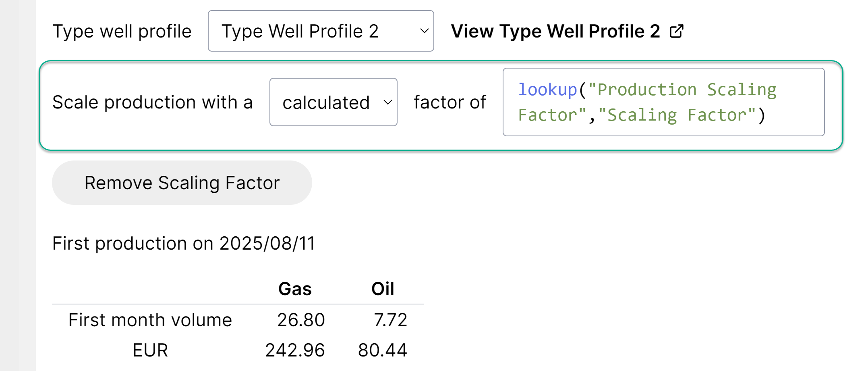Open the View Type Well Profile 2 link

pyautogui.click(x=555, y=31)
